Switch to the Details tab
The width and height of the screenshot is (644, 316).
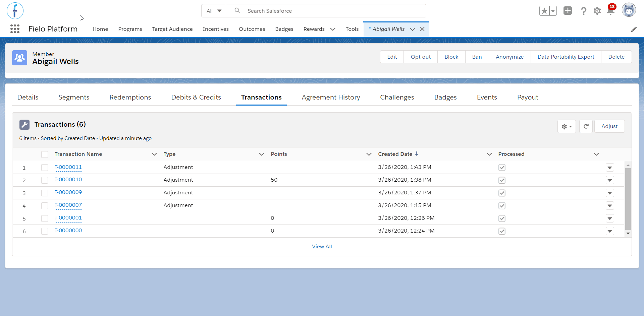point(28,97)
